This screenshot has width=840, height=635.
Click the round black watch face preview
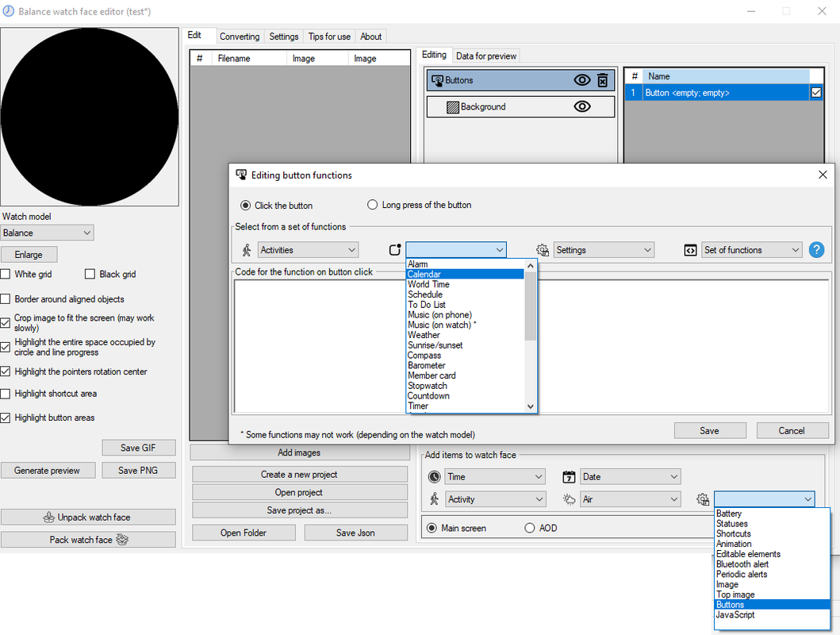point(90,117)
